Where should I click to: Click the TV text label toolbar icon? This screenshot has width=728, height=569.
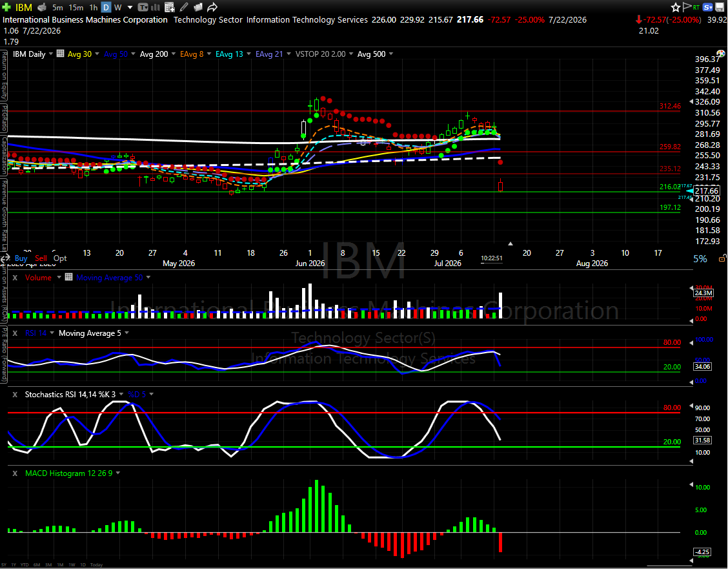pos(143,7)
